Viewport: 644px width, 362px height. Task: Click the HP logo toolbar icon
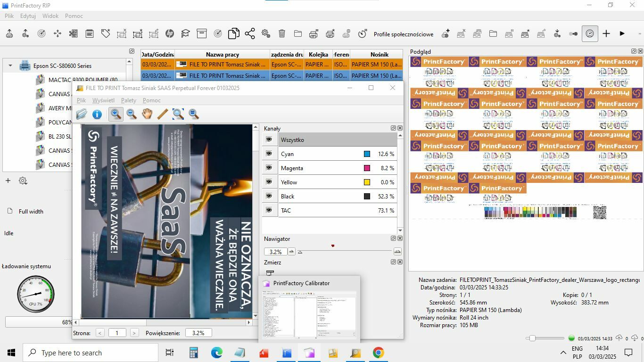170,33
